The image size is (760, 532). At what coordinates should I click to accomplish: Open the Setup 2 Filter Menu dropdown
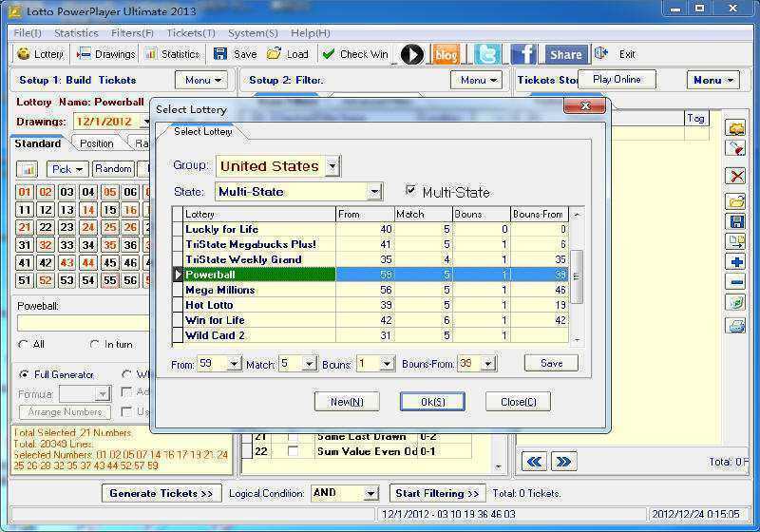coord(476,80)
